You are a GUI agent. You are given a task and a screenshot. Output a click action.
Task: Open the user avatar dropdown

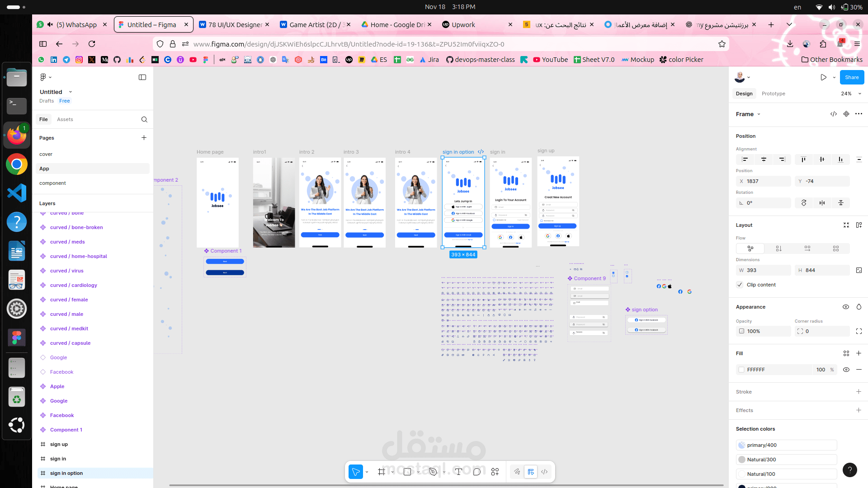(x=742, y=77)
